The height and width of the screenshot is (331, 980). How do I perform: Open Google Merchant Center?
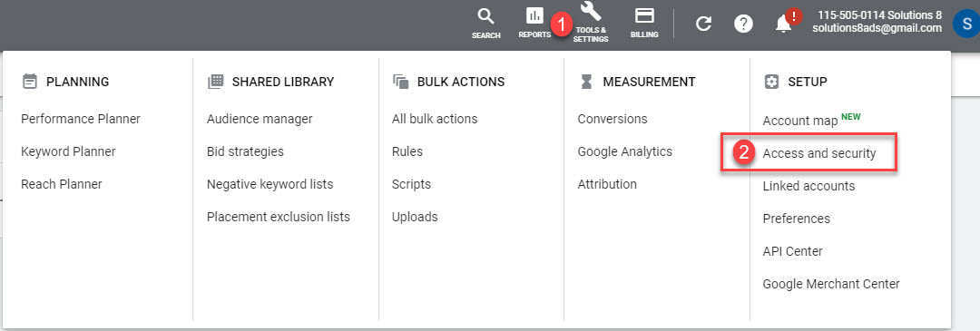click(831, 284)
